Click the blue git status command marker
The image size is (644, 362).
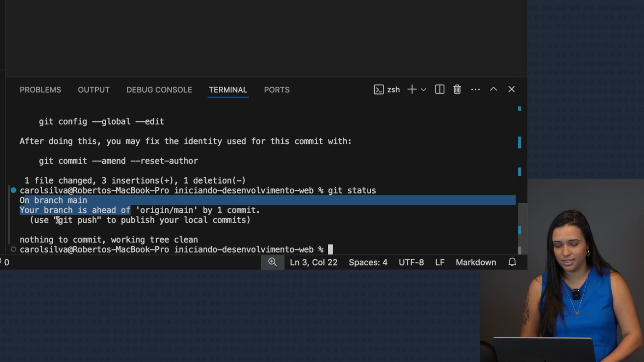[13, 190]
